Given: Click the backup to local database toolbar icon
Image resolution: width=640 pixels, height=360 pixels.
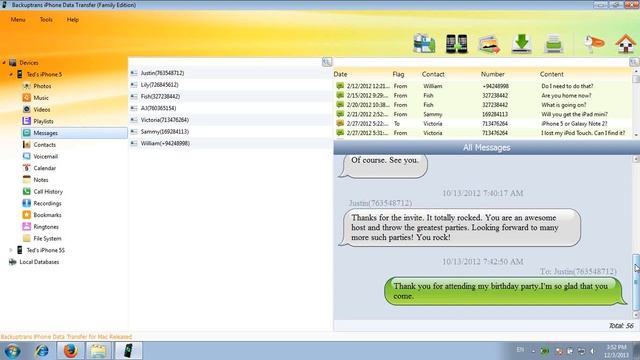Looking at the screenshot, I should (424, 44).
